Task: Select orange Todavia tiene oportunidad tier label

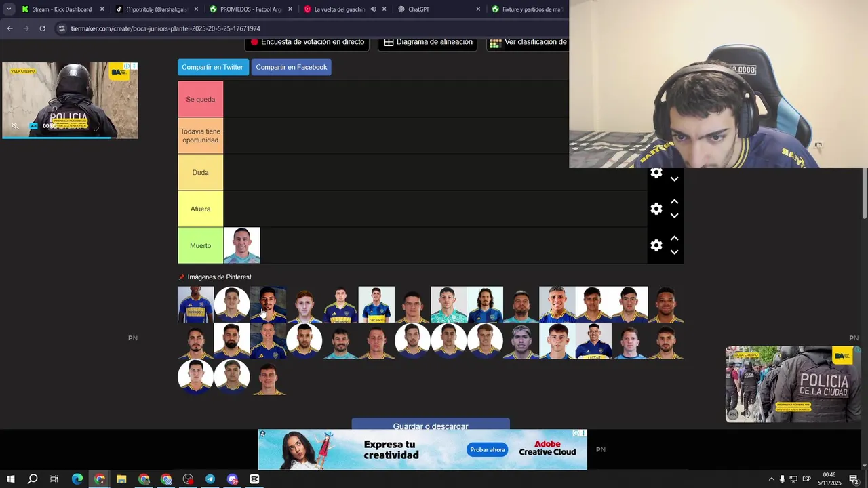Action: 201,136
